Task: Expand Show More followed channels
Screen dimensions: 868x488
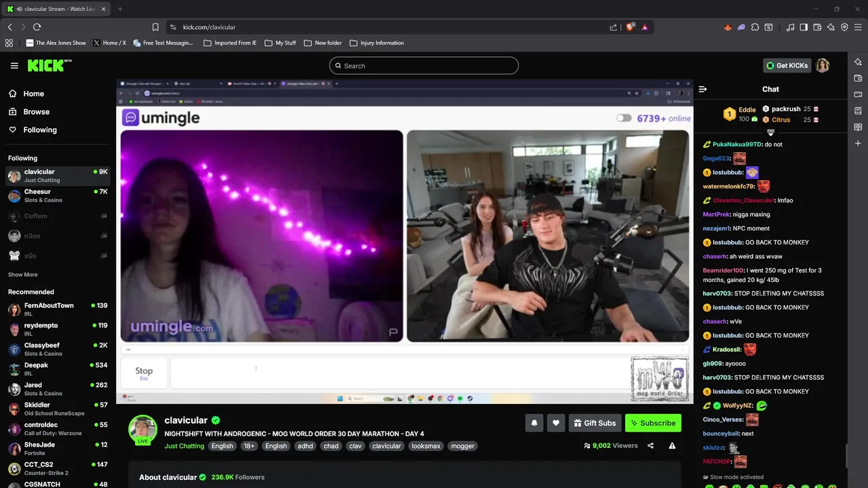Action: [23, 274]
